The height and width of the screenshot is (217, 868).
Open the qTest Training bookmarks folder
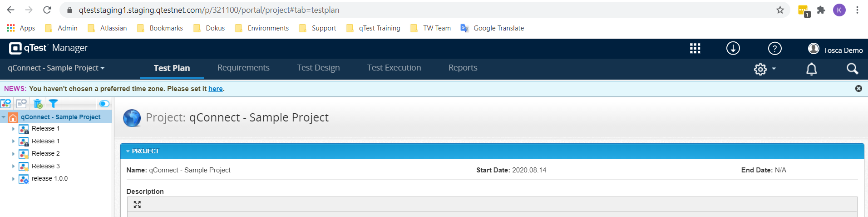tap(373, 28)
